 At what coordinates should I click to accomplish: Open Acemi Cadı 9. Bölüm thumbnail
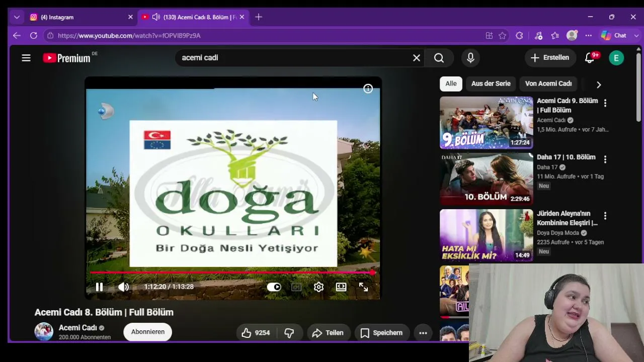[487, 123]
